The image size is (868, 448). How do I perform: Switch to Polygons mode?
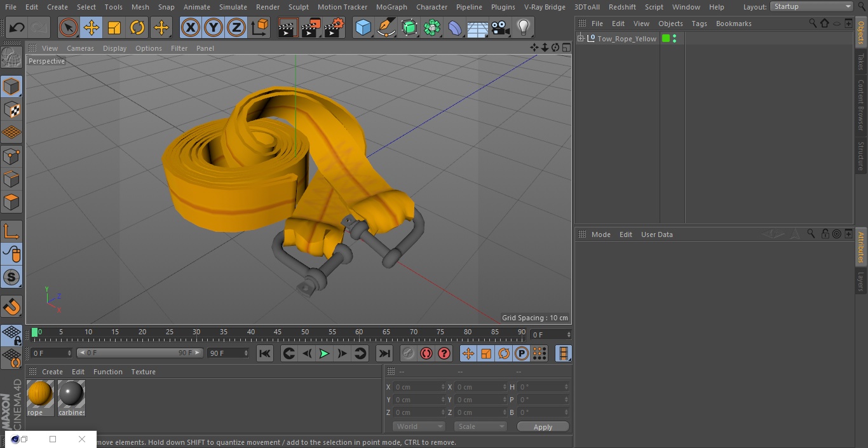(x=11, y=202)
